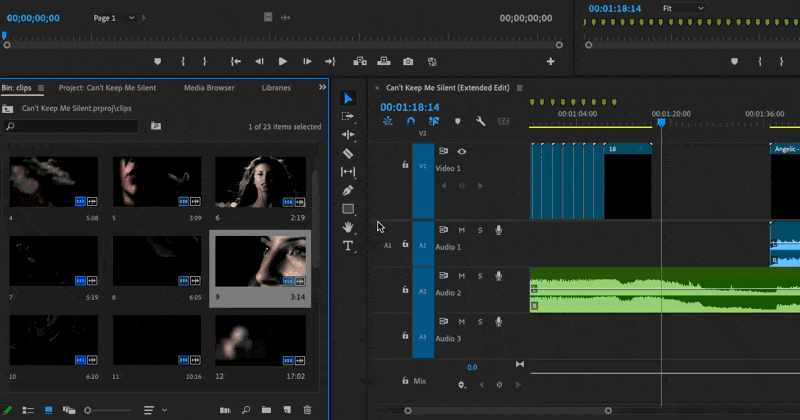
Task: Click New Bin folder icon
Action: click(x=266, y=410)
